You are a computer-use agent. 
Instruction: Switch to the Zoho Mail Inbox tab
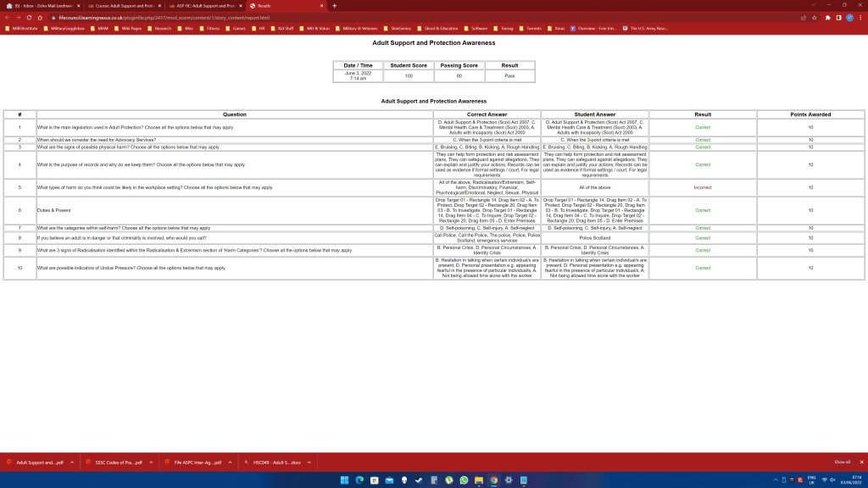39,5
